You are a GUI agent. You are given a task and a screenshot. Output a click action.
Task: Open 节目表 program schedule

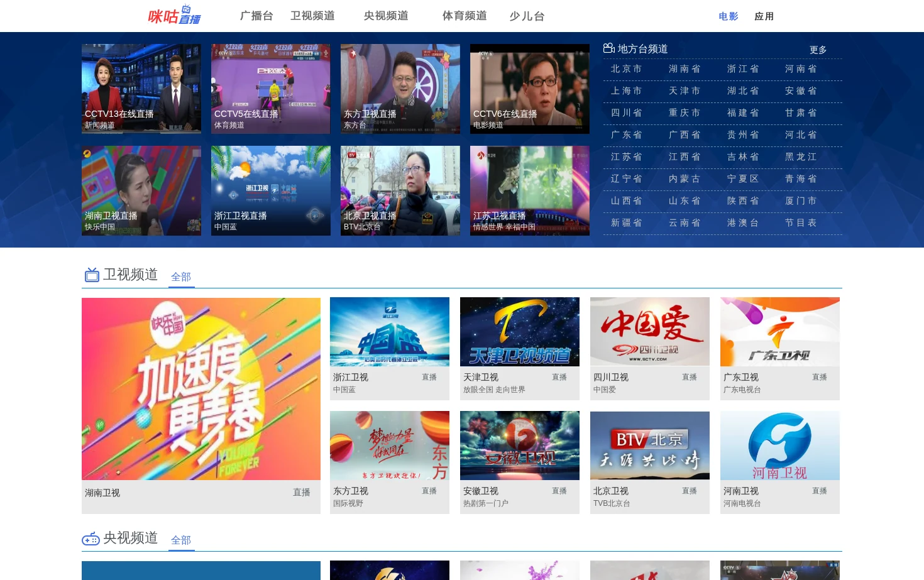click(x=801, y=223)
